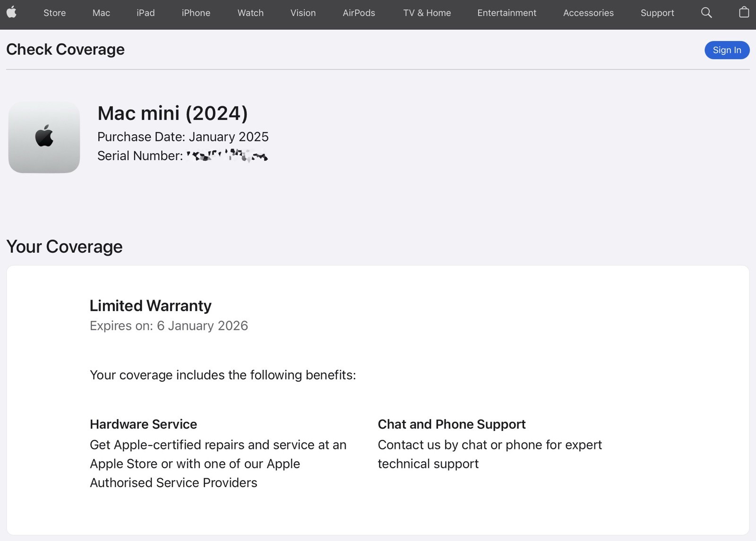756x541 pixels.
Task: Select 'Get Apple-certified repairs' description text
Action: [218, 464]
